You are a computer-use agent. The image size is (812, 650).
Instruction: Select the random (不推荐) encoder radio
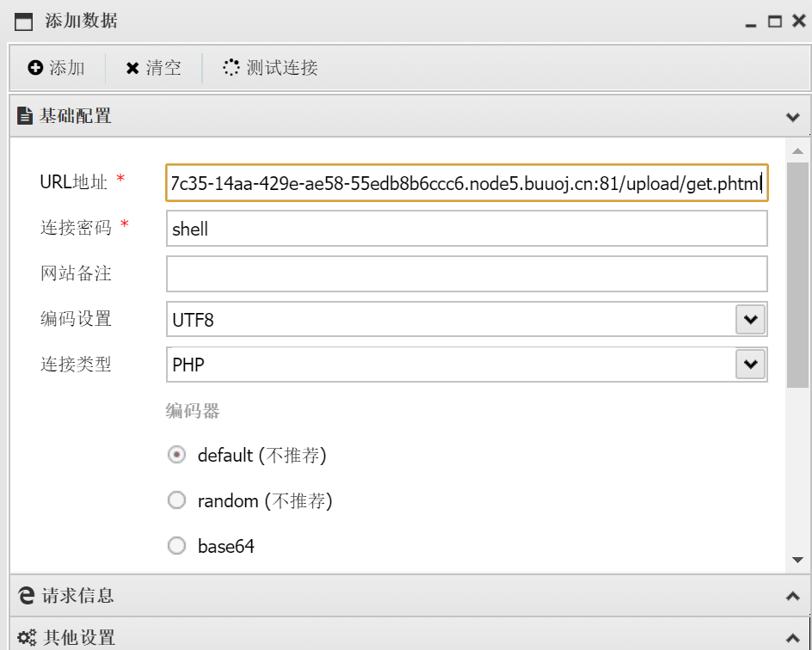176,500
